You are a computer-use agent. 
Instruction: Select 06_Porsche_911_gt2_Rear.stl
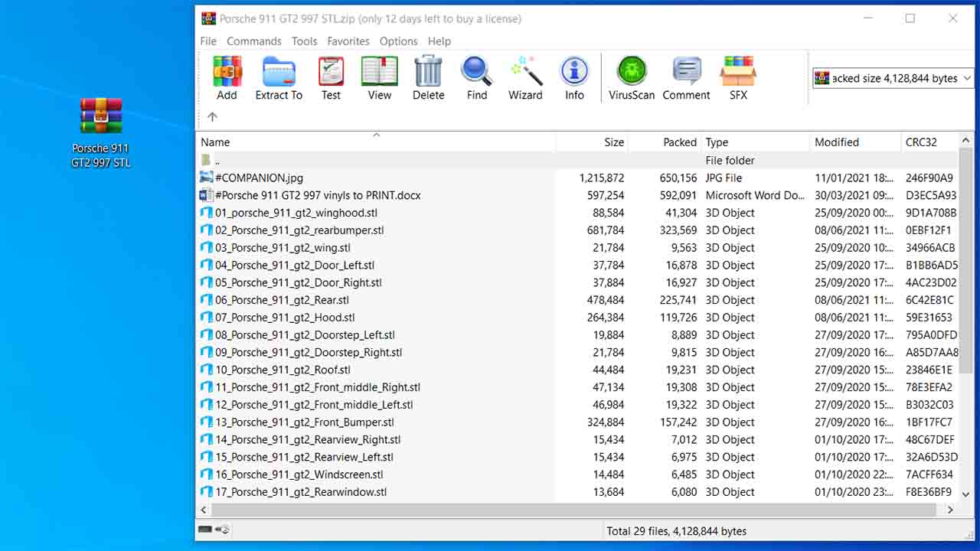(x=282, y=301)
